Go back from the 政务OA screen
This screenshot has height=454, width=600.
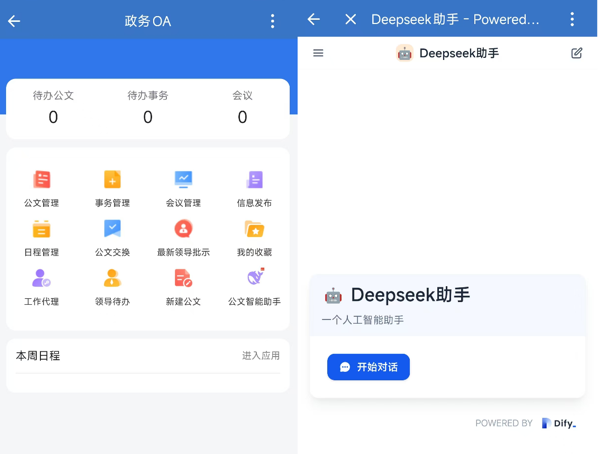click(14, 21)
